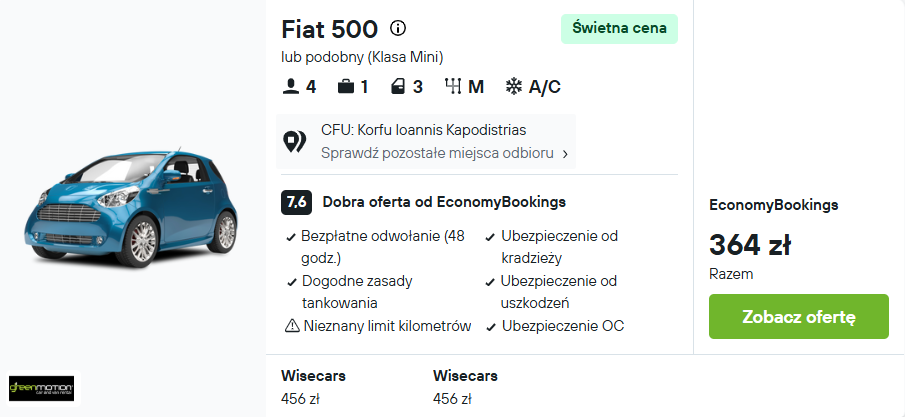Click the car doors icon

click(x=398, y=87)
